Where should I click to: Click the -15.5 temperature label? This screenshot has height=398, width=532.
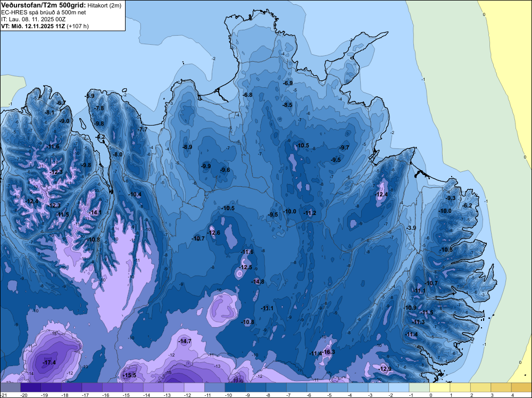(x=129, y=375)
